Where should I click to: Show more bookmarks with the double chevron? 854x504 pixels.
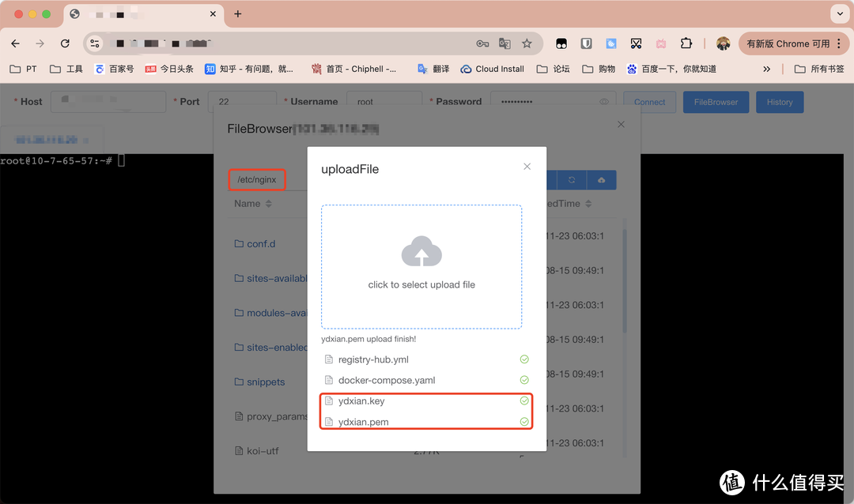[x=766, y=70]
